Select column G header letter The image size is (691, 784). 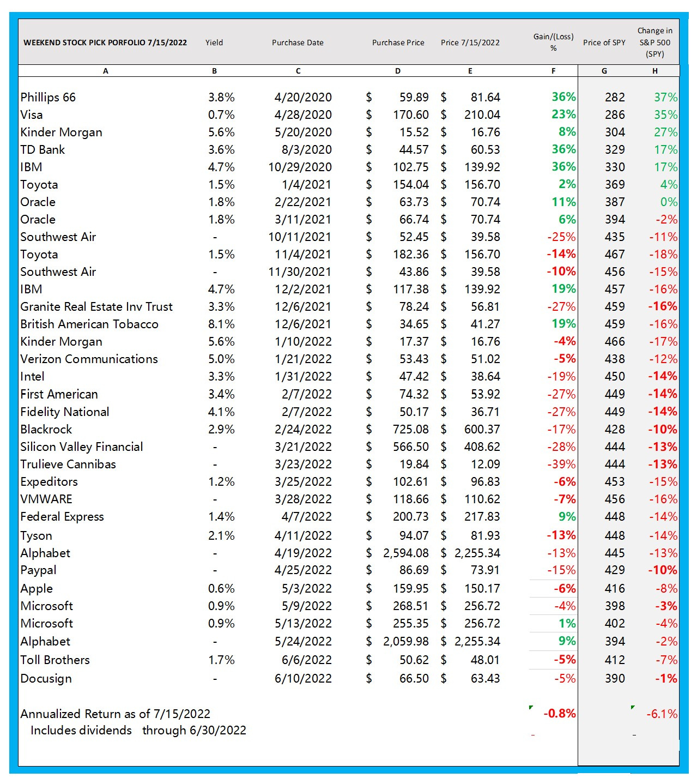[604, 71]
